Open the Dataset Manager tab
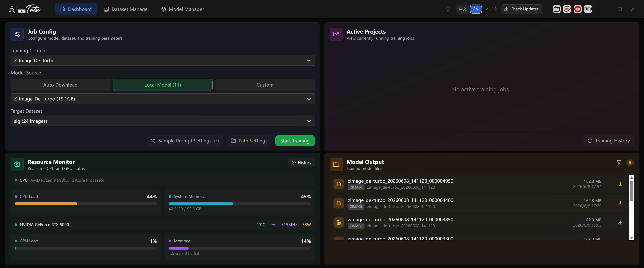Screen dimensions: 644x268 click(x=126, y=9)
